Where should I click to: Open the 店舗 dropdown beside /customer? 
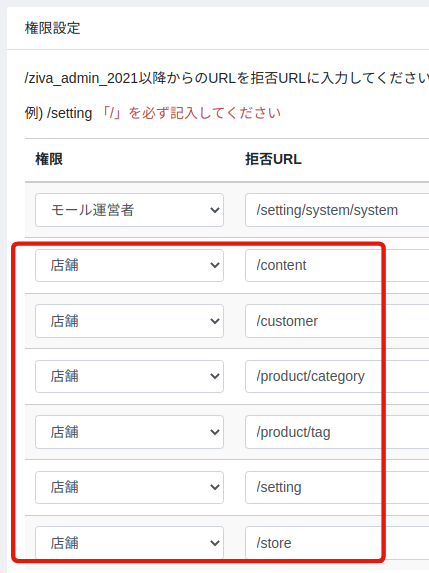tap(129, 321)
